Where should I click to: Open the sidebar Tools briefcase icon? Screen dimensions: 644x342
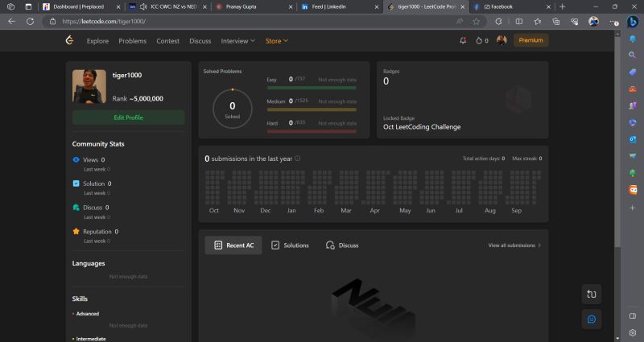pyautogui.click(x=633, y=89)
